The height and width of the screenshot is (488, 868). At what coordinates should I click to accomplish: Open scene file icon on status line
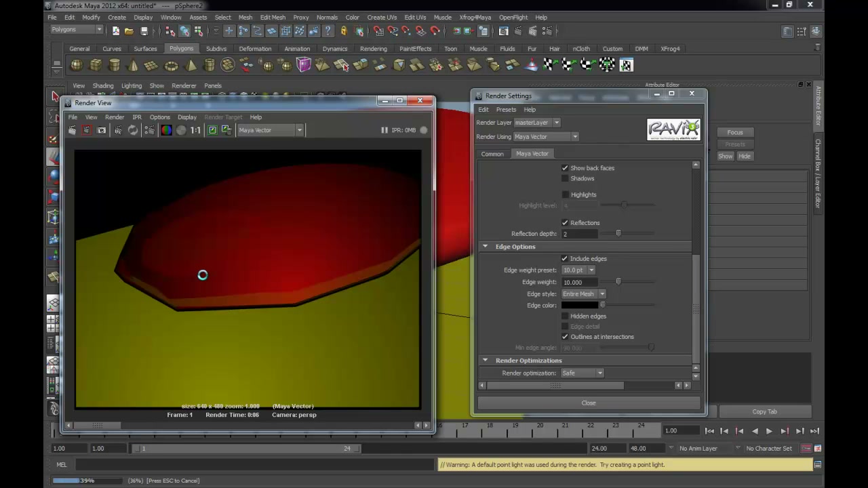tap(129, 30)
